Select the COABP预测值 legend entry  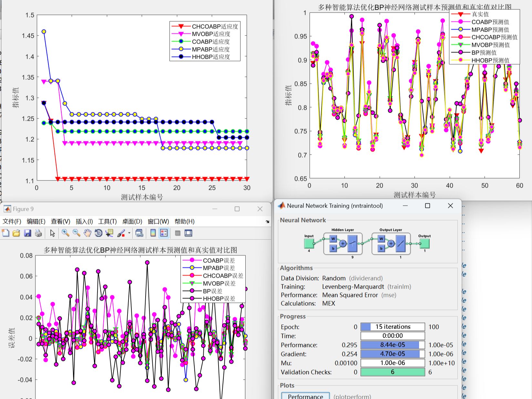[x=480, y=22]
